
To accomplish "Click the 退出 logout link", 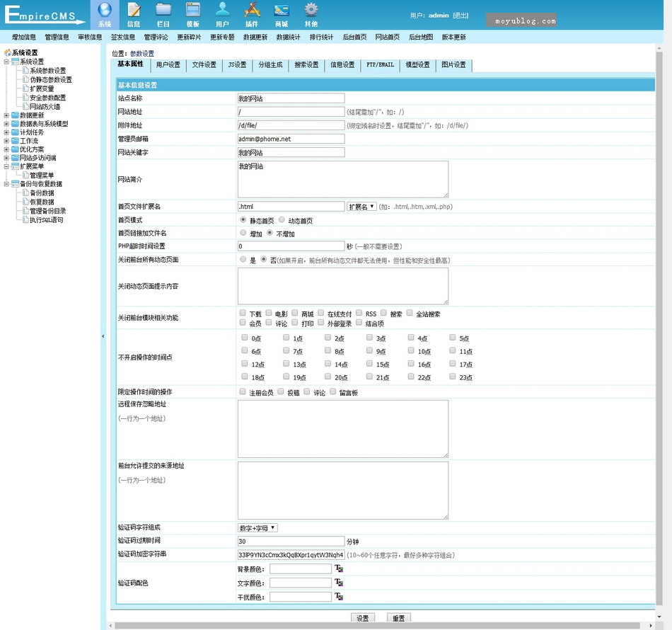I will [461, 16].
